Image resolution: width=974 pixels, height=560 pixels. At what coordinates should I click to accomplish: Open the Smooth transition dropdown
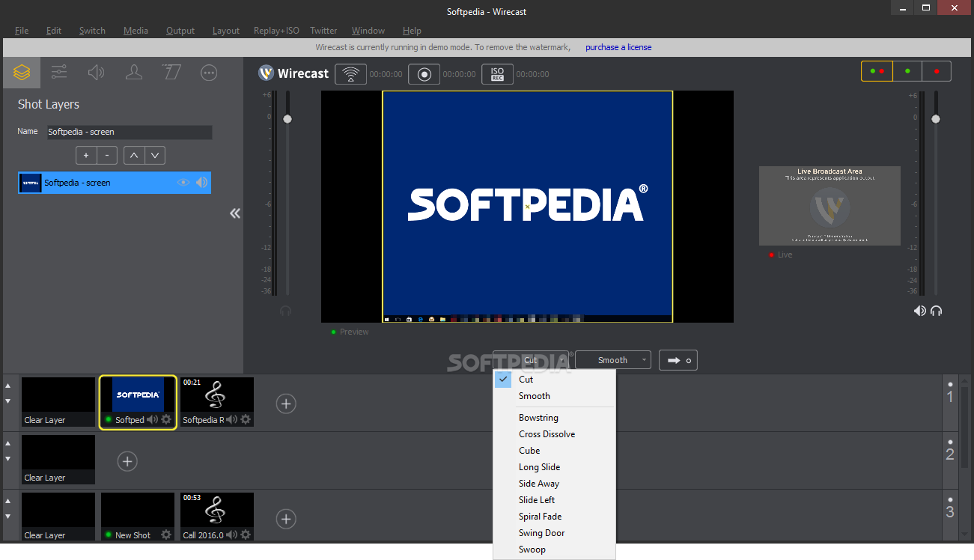pos(613,360)
